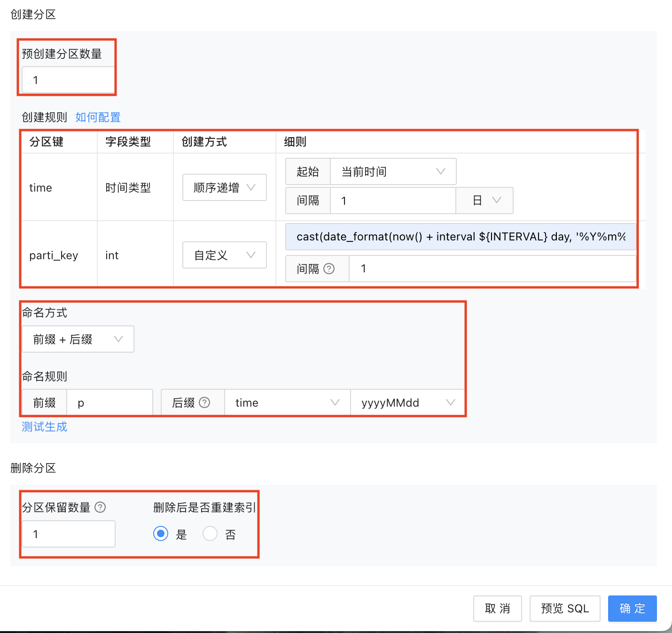Select 否 radio for rebuilding index

click(210, 534)
